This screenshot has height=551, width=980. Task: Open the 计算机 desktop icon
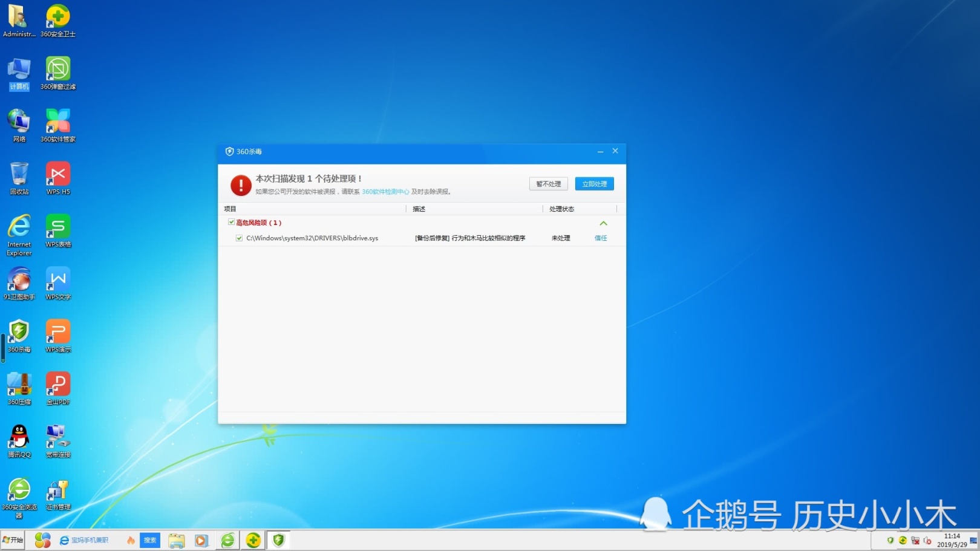point(19,74)
